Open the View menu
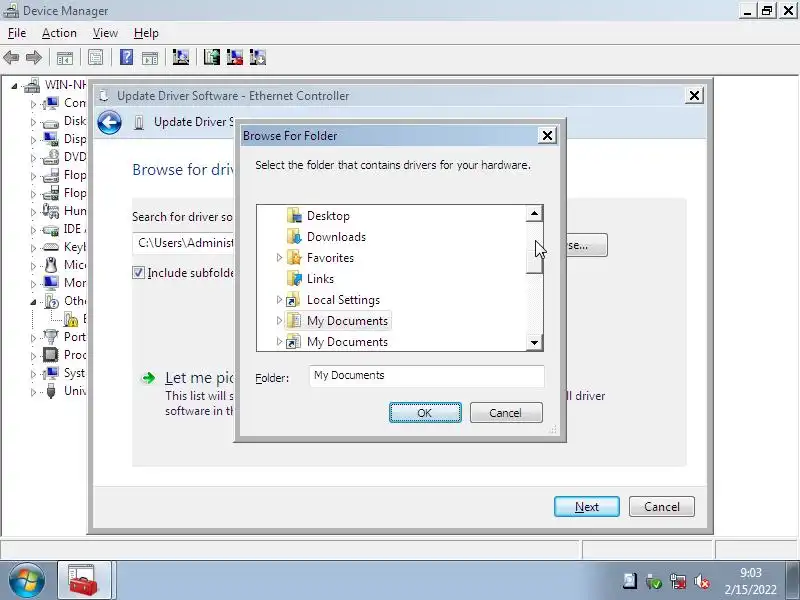Image resolution: width=800 pixels, height=600 pixels. (x=105, y=33)
